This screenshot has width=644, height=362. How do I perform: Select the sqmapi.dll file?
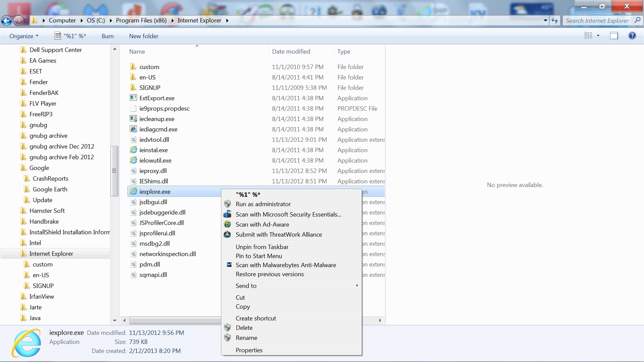pyautogui.click(x=153, y=275)
